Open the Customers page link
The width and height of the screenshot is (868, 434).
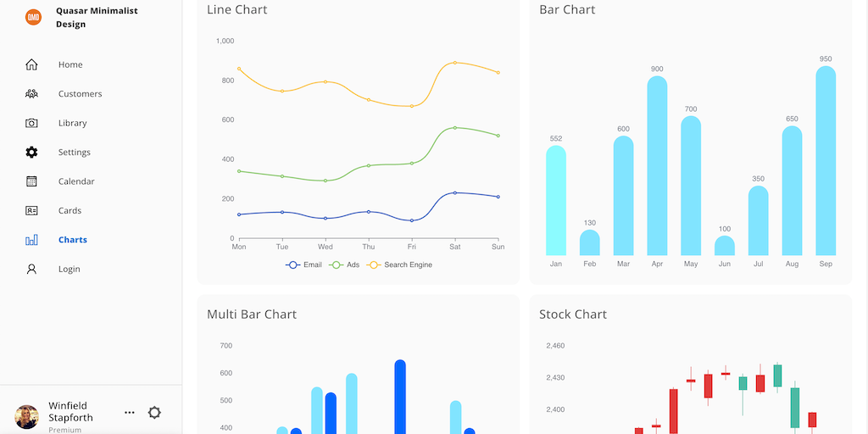[80, 94]
